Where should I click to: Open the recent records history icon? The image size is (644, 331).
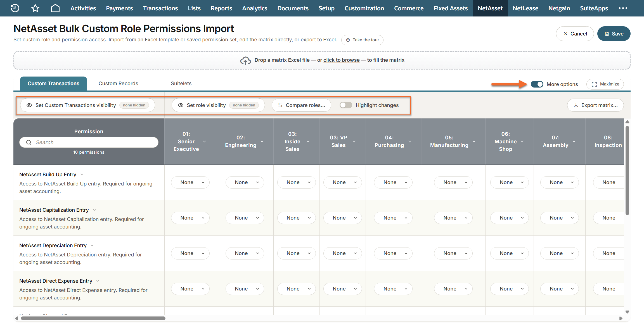point(15,8)
